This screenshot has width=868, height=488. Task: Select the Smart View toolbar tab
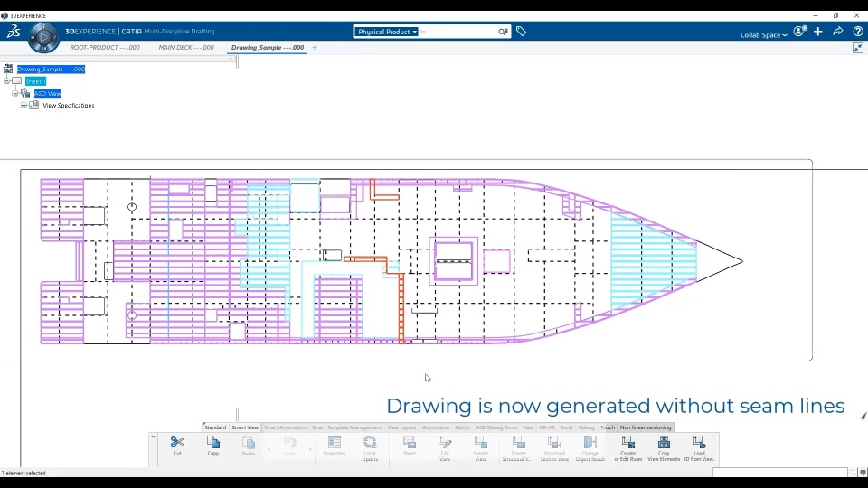pos(245,427)
